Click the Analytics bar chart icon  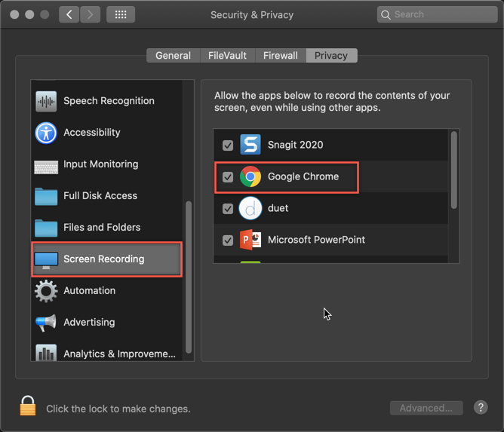pos(46,353)
